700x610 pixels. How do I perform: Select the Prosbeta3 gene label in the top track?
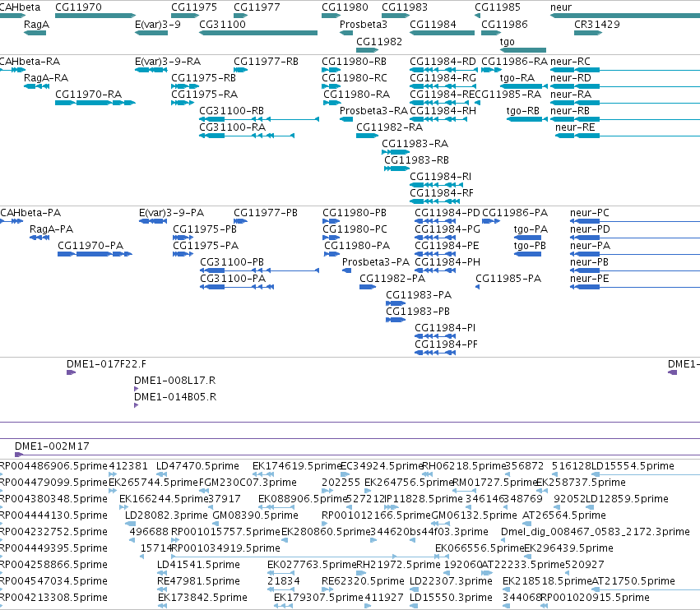click(364, 25)
